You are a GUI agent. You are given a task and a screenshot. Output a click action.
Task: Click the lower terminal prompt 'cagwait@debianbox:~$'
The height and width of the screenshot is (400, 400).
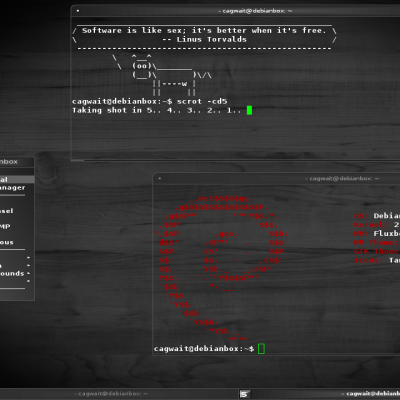[x=204, y=349]
